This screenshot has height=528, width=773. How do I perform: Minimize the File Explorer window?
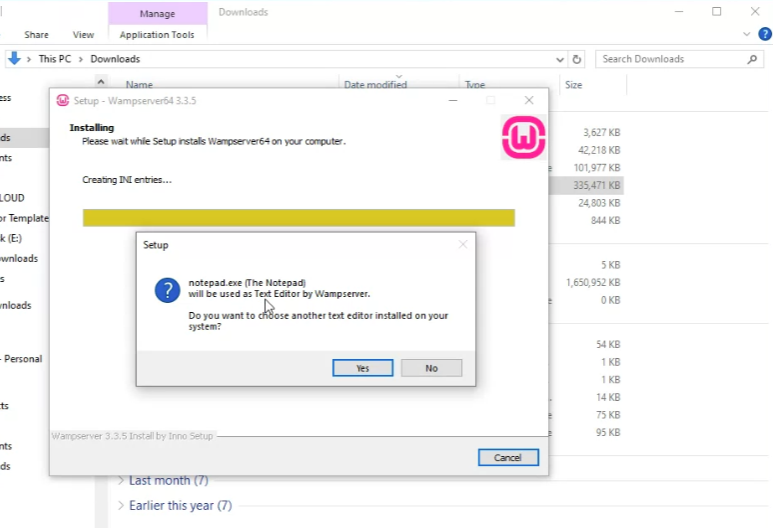(x=679, y=11)
